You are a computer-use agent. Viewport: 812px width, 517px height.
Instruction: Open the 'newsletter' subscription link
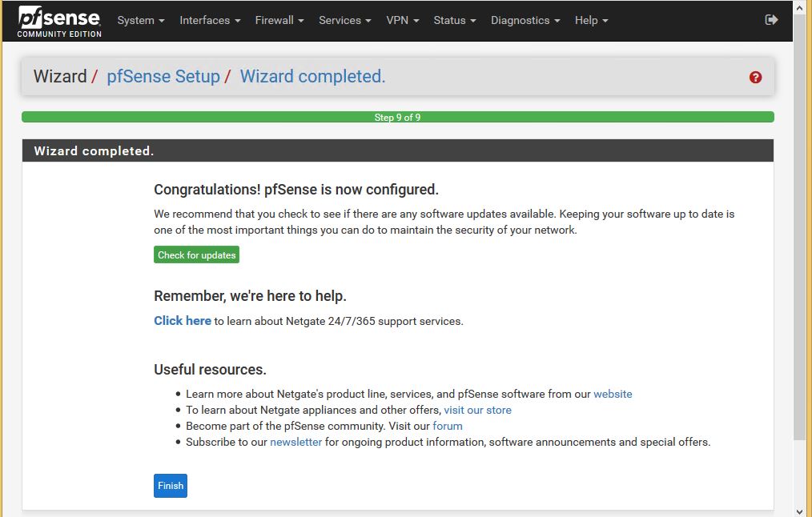point(295,442)
